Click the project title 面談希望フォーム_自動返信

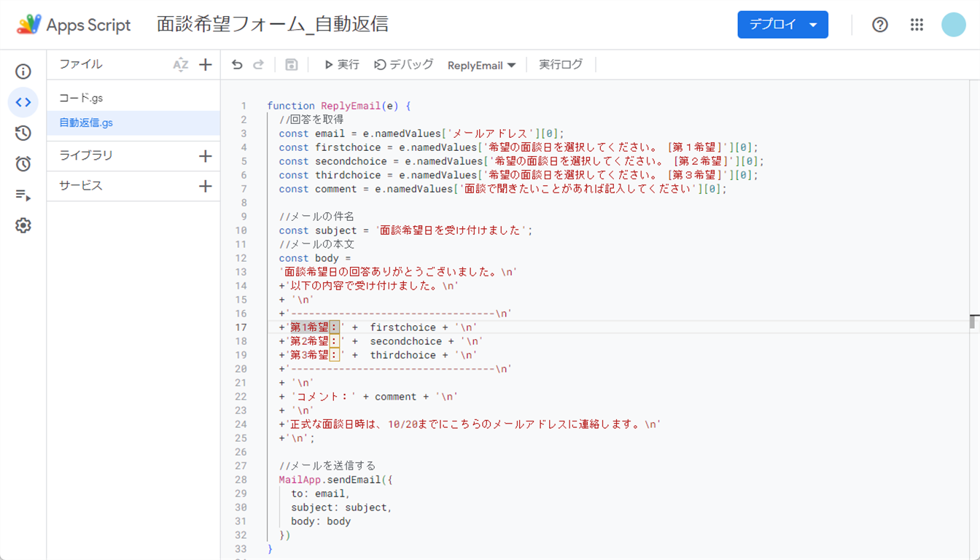click(272, 25)
